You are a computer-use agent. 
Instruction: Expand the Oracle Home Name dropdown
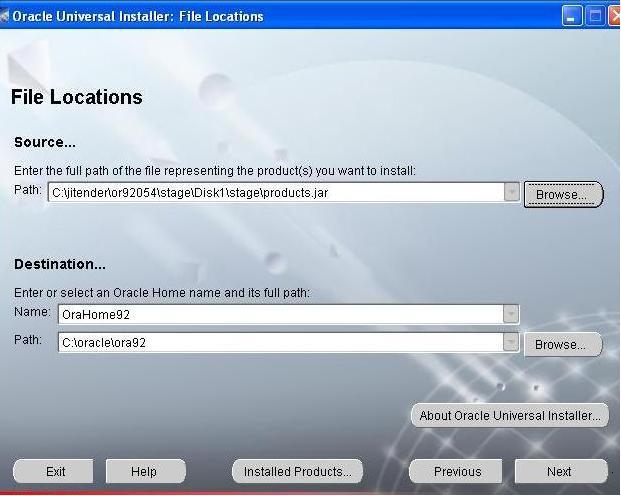(511, 314)
